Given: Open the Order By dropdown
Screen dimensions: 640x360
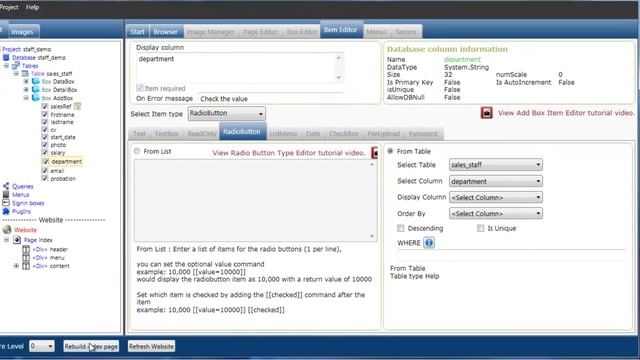Looking at the screenshot, I should coord(496,213).
